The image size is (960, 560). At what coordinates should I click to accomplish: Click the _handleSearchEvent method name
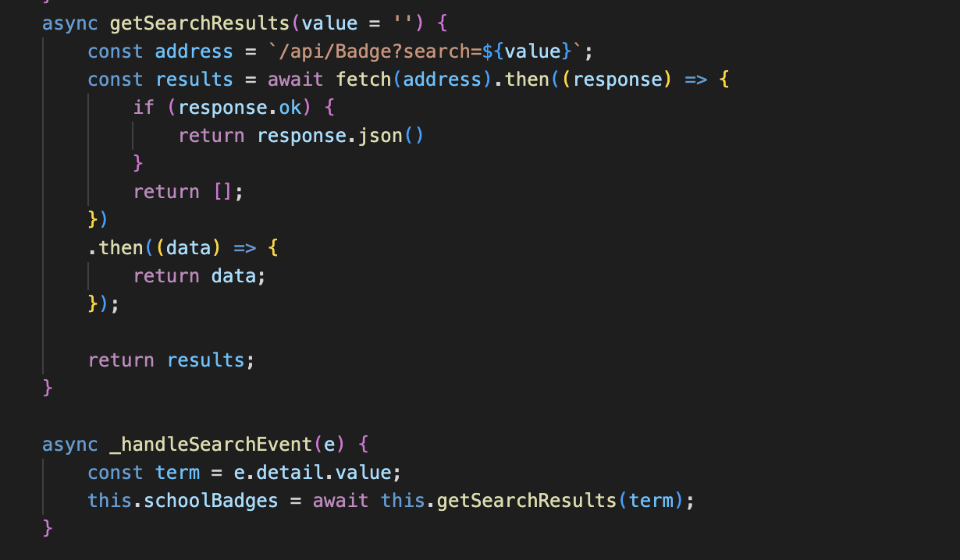[211, 445]
